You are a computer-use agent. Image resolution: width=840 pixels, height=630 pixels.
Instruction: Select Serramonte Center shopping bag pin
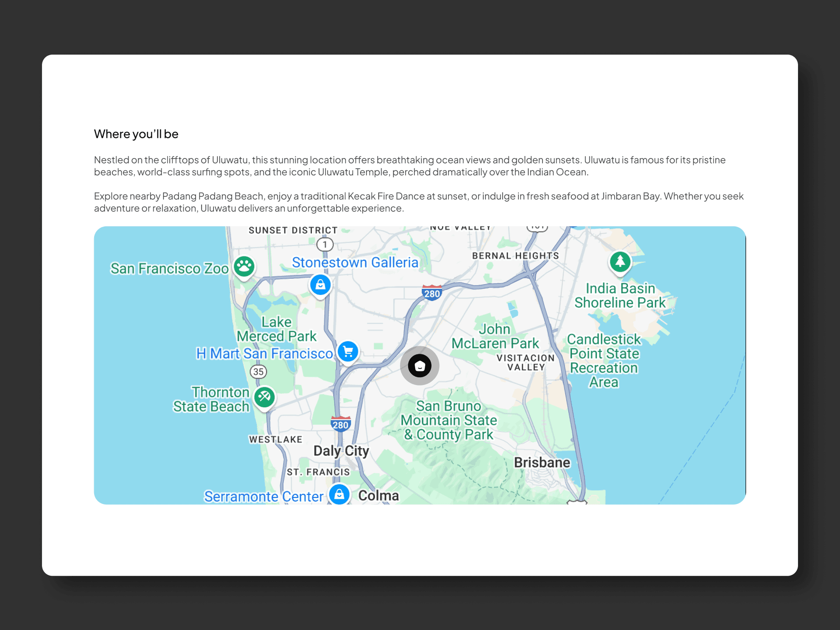click(x=339, y=494)
